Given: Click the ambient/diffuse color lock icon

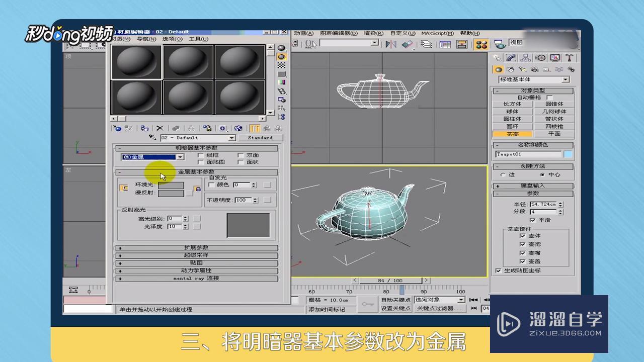Looking at the screenshot, I should click(198, 189).
